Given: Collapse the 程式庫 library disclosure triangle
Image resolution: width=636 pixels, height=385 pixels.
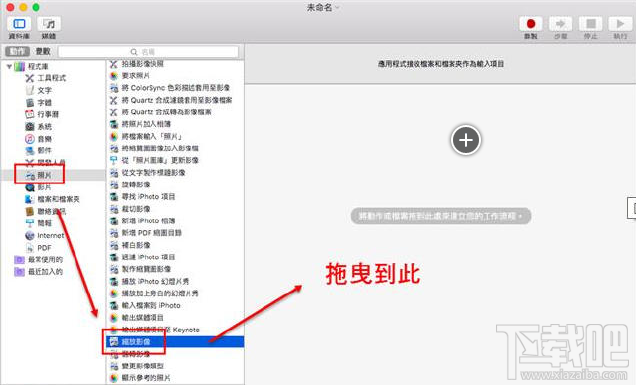Looking at the screenshot, I should pos(9,67).
